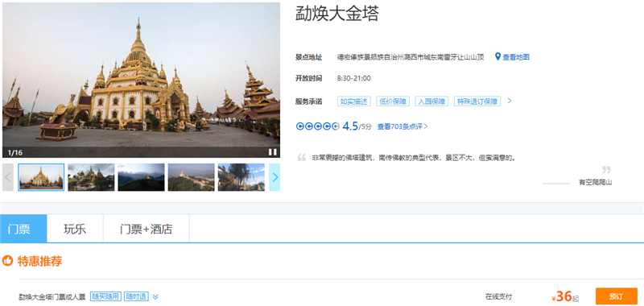Click the 随时退 tag
The height and width of the screenshot is (306, 644).
[x=136, y=296]
